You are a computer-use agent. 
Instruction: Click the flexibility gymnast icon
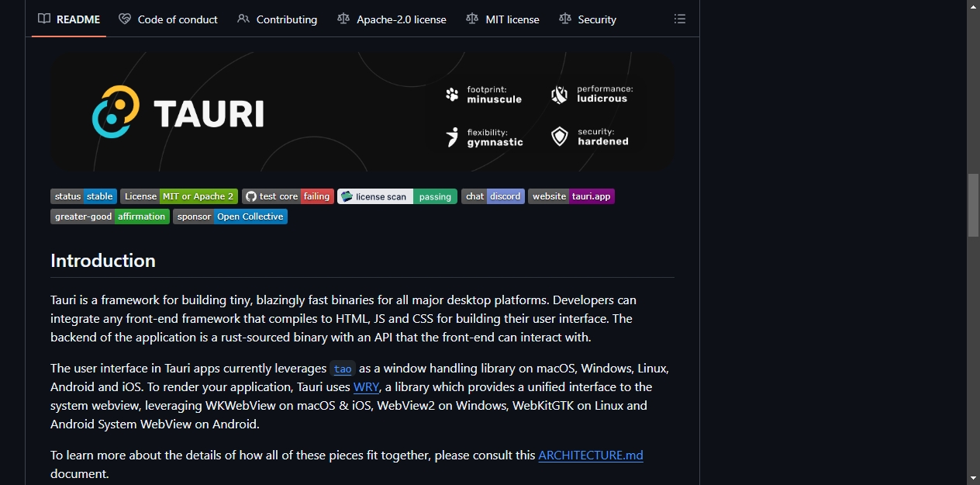click(x=452, y=137)
